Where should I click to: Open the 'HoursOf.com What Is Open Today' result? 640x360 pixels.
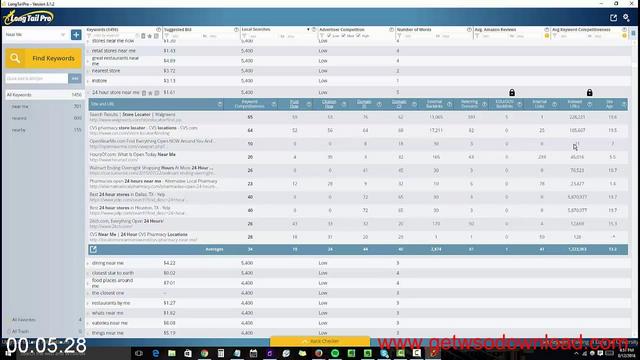click(x=132, y=155)
